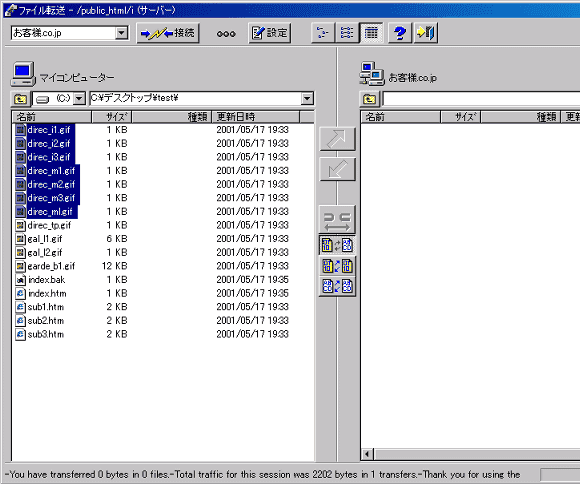This screenshot has width=580, height=484.
Task: Sort local files by 更新日時 column header
Action: 255,117
